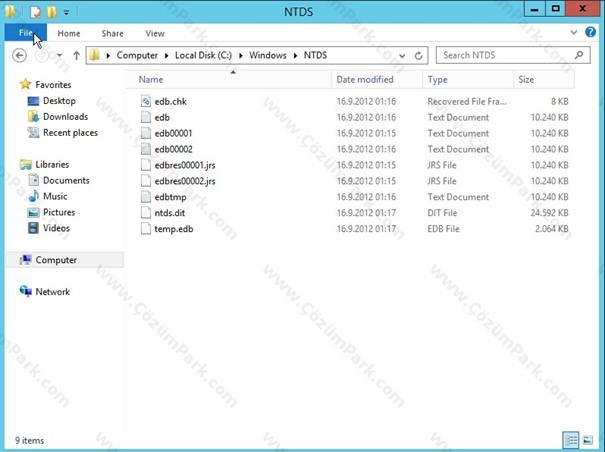Screen dimensions: 605x452
Task: Click the search magnifier icon
Action: click(579, 55)
